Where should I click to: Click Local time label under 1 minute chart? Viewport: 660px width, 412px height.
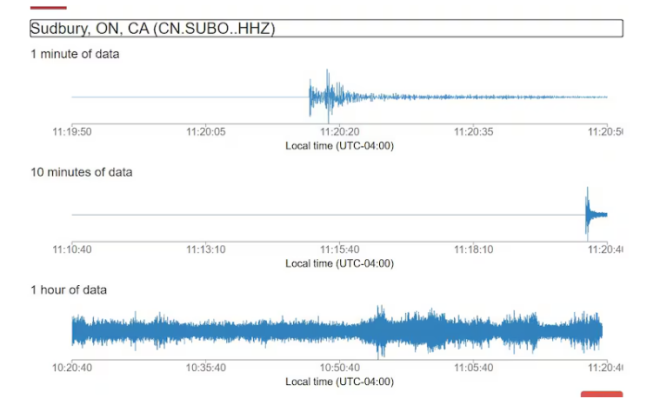pyautogui.click(x=339, y=145)
